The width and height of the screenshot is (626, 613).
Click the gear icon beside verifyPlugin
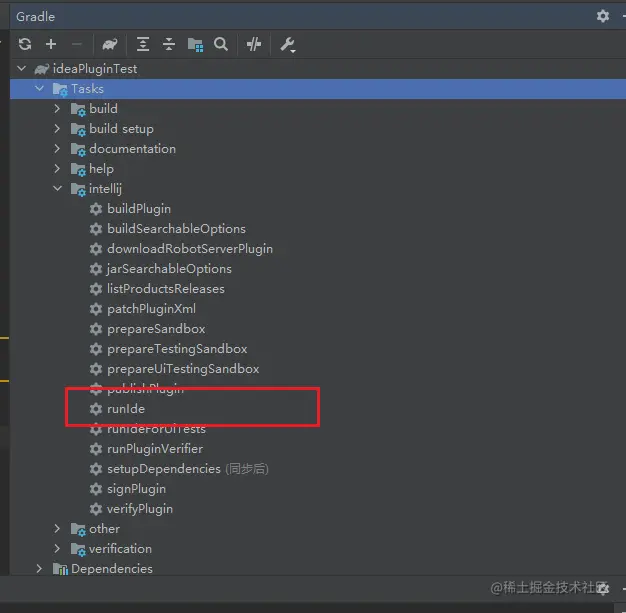point(96,509)
